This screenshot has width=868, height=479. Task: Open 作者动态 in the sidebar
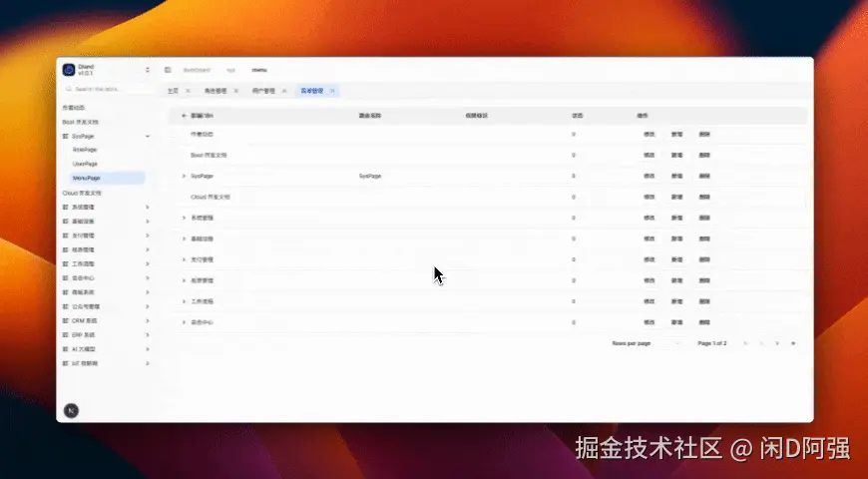[x=74, y=108]
